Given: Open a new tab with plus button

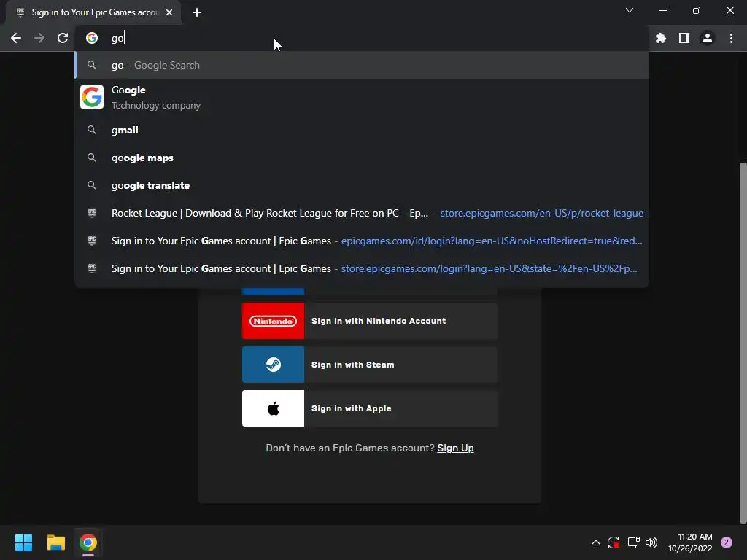Looking at the screenshot, I should [197, 12].
